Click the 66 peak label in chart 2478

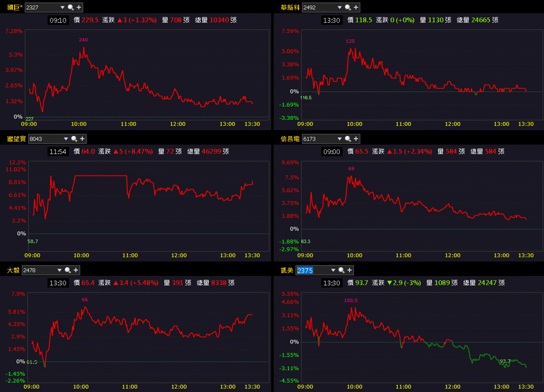click(84, 300)
